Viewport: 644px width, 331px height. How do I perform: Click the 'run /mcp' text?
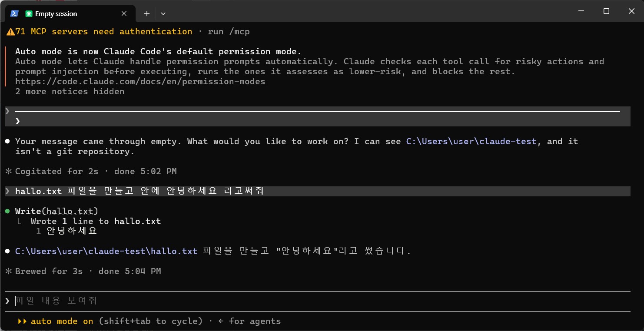tap(229, 32)
